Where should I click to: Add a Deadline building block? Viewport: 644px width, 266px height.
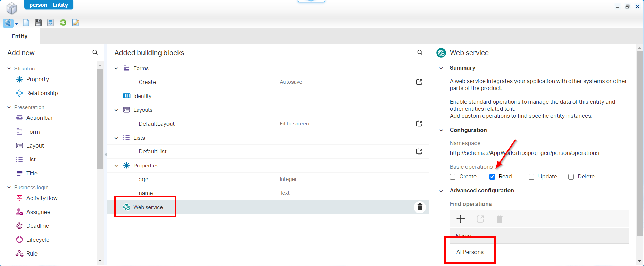click(38, 226)
